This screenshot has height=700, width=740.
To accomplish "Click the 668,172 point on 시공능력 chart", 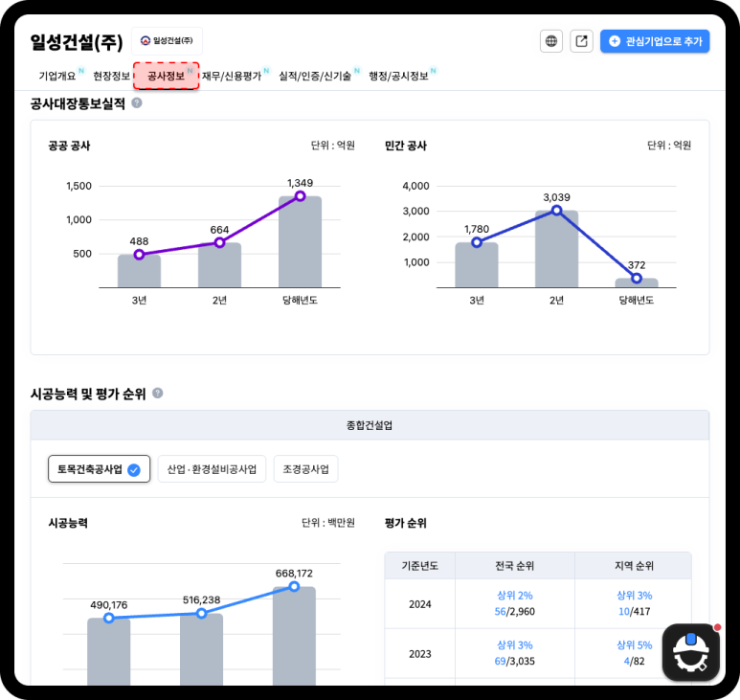I will point(294,586).
